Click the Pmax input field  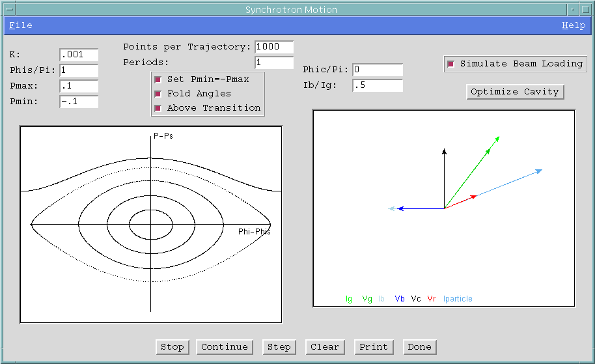(79, 86)
